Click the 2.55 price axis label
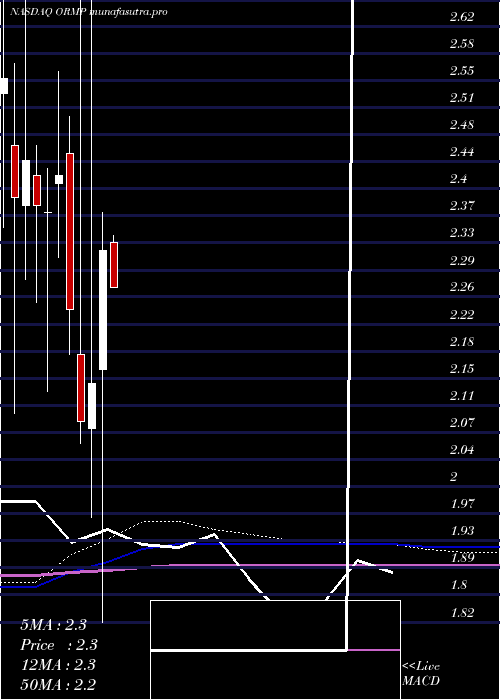This screenshot has height=700, width=500. (462, 71)
